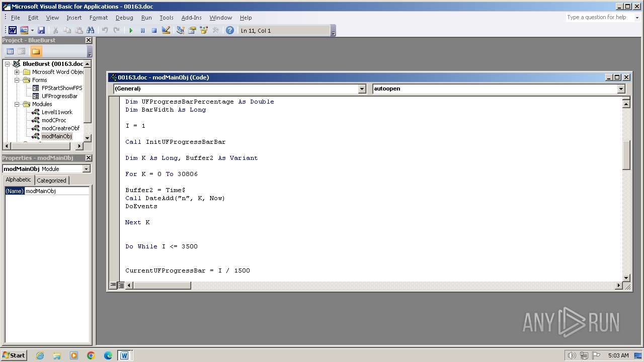The image size is (644, 362).
Task: Click the Reset stop icon
Action: [x=154, y=31]
